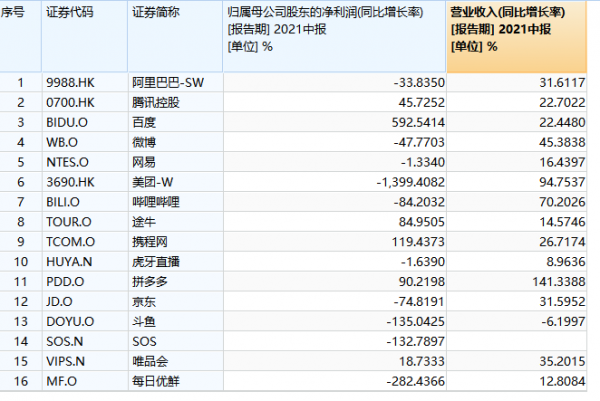Viewport: 600px width, 401px height.
Task: Click the 斗鱼 name cell
Action: coord(176,321)
